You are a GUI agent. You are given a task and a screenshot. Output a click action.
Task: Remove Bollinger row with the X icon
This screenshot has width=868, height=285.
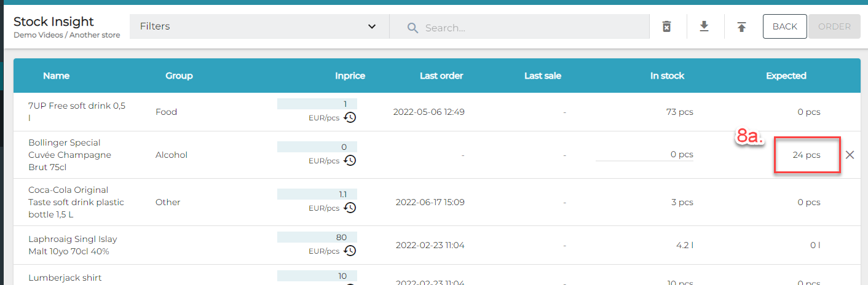[x=850, y=155]
